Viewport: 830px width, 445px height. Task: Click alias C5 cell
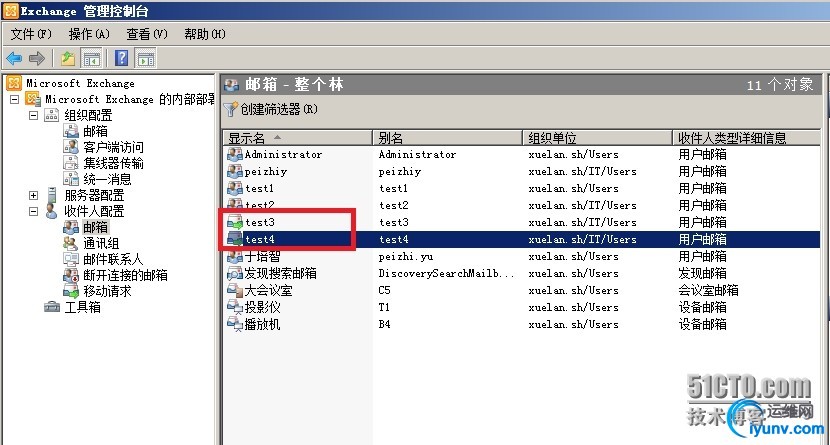point(385,290)
